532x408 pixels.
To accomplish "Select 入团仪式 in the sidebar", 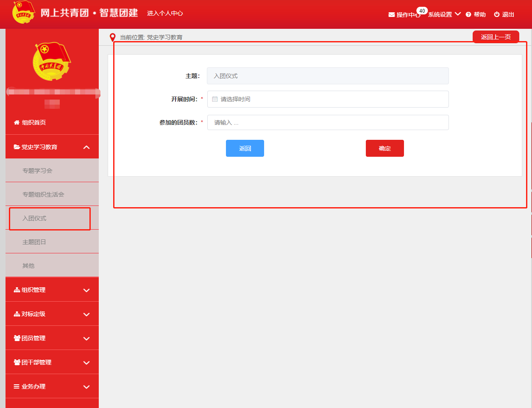I will pos(34,218).
